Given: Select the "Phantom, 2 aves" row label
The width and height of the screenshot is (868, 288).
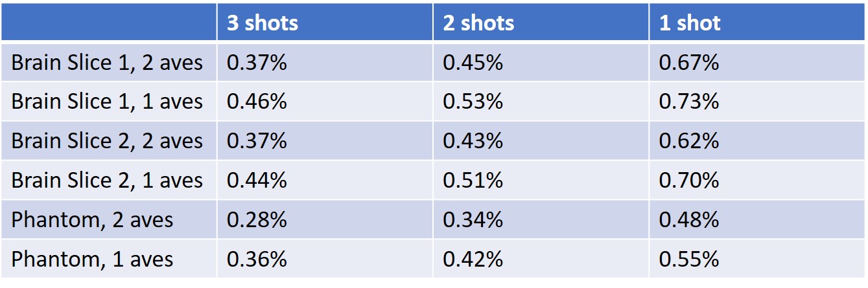Looking at the screenshot, I should pos(92,219).
